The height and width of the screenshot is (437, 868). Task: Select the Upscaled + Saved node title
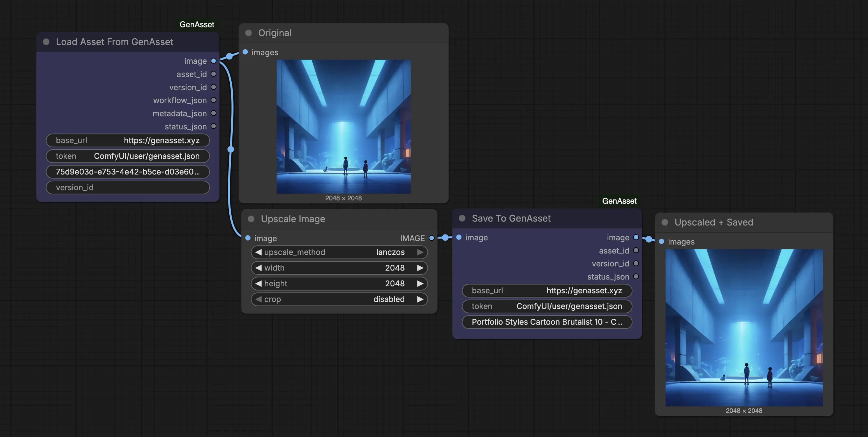coord(714,222)
